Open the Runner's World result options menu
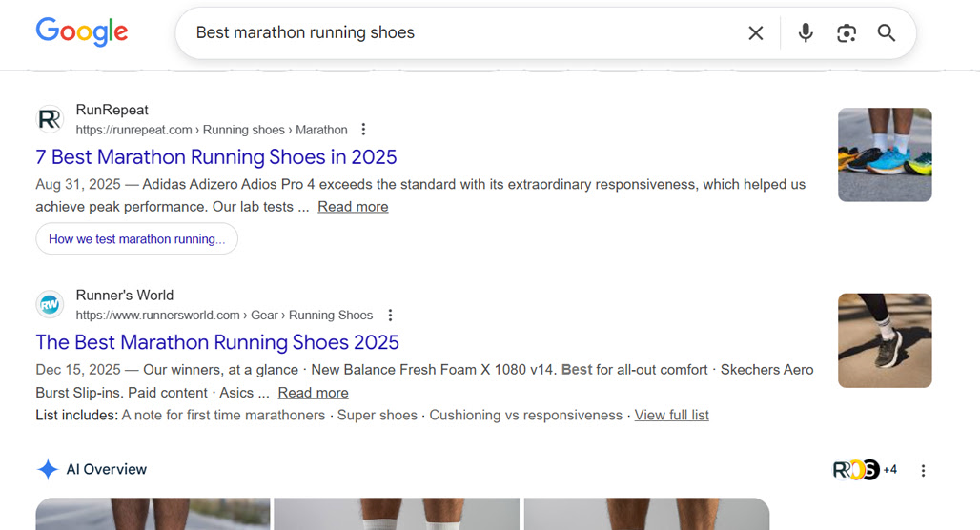 [x=390, y=315]
